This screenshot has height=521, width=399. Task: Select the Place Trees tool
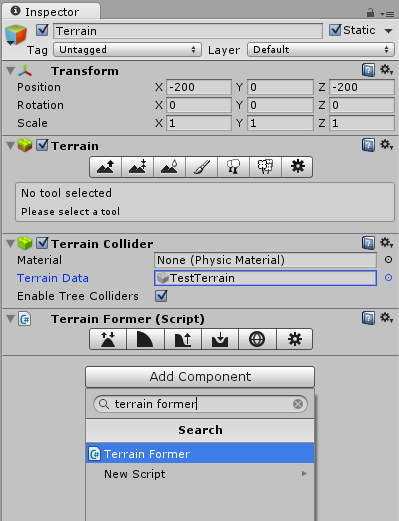pyautogui.click(x=233, y=166)
